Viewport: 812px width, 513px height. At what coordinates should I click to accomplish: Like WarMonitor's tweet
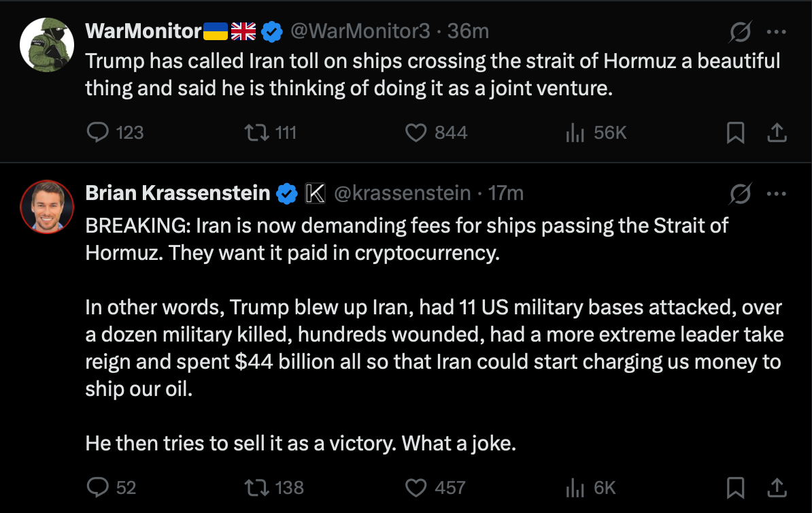coord(416,132)
